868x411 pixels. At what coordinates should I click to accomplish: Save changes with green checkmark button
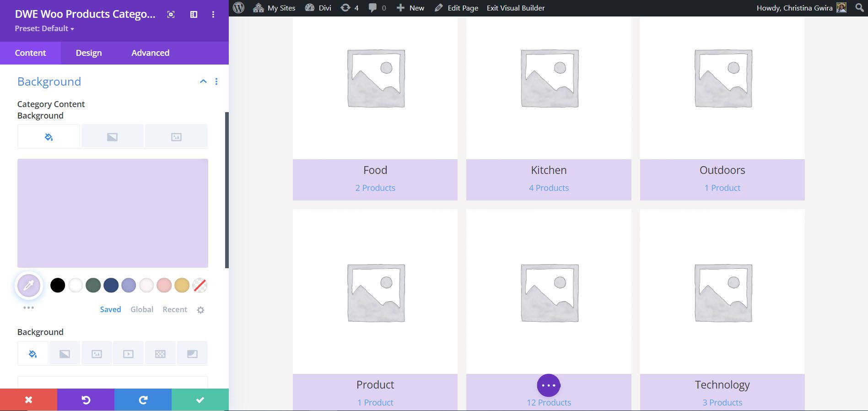[200, 400]
